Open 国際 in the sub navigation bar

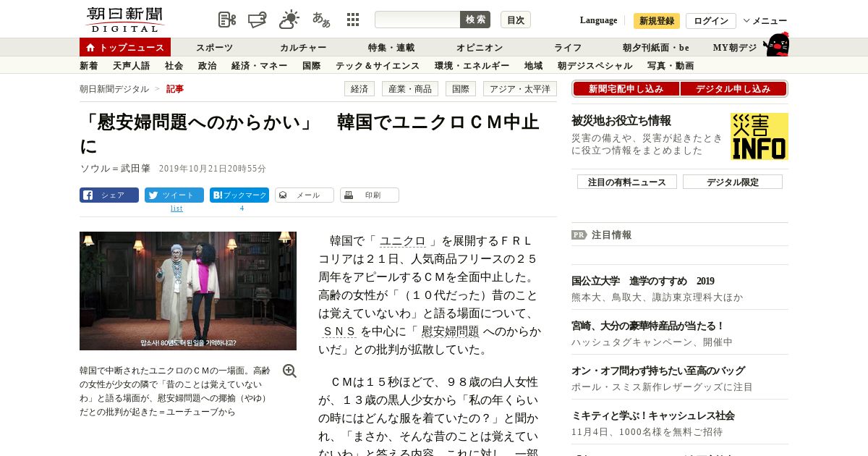(x=311, y=66)
